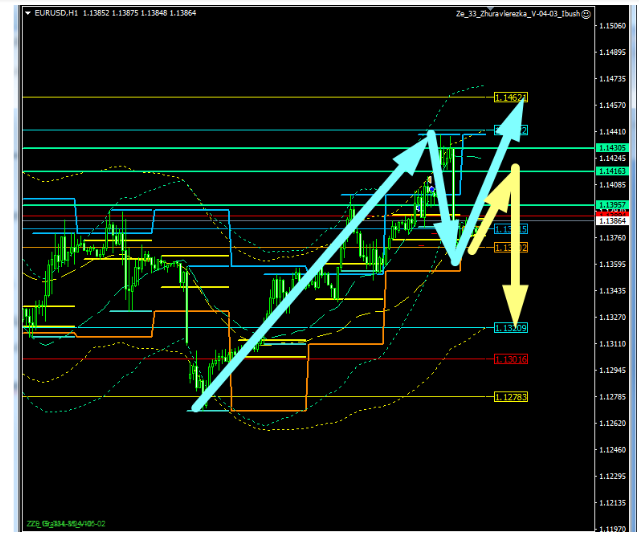Click the ZZB indicator label at bottom left
The image size is (639, 534).
66,523
